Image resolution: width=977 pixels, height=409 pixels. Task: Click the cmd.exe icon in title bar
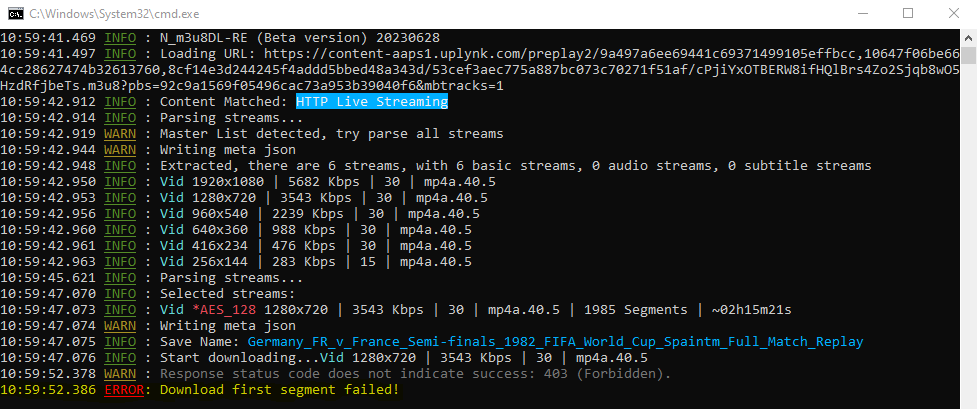tap(14, 13)
